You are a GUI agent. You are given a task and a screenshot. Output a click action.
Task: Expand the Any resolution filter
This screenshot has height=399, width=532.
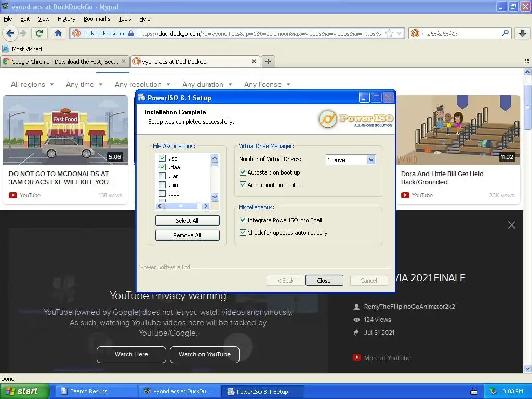pyautogui.click(x=142, y=85)
